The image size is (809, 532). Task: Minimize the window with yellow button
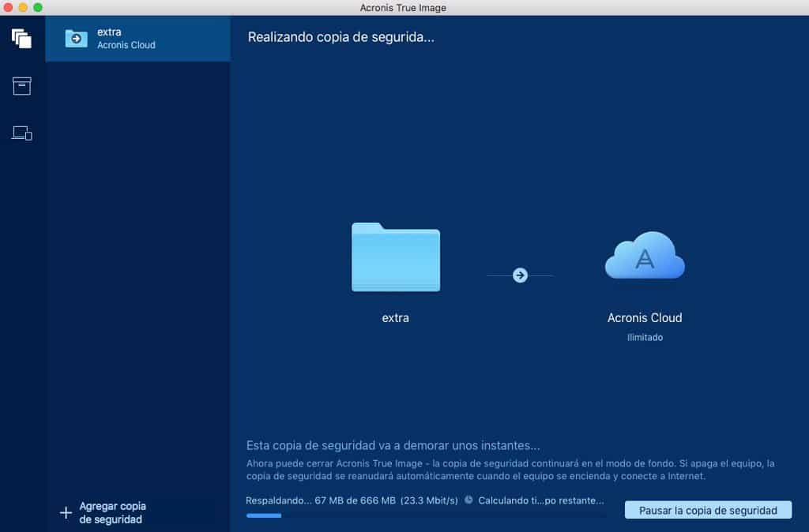(x=23, y=7)
